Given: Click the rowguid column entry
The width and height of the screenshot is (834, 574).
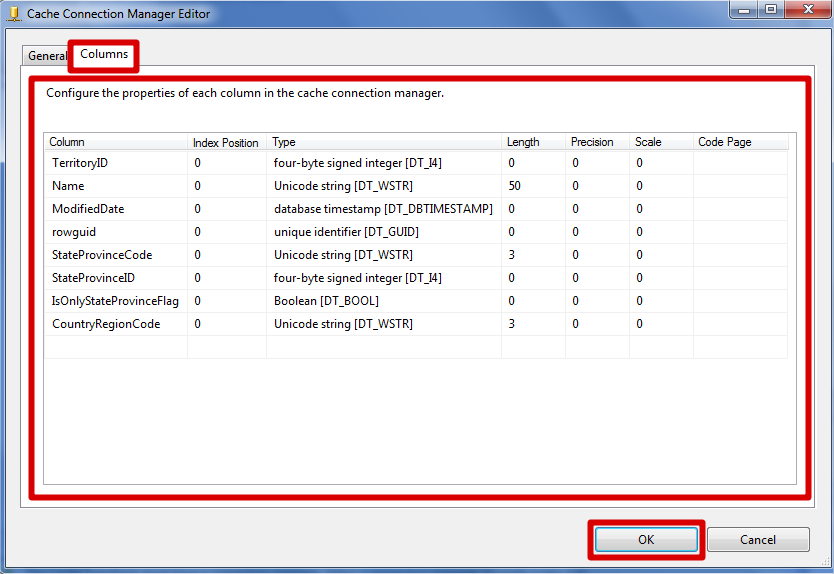Looking at the screenshot, I should 74,231.
